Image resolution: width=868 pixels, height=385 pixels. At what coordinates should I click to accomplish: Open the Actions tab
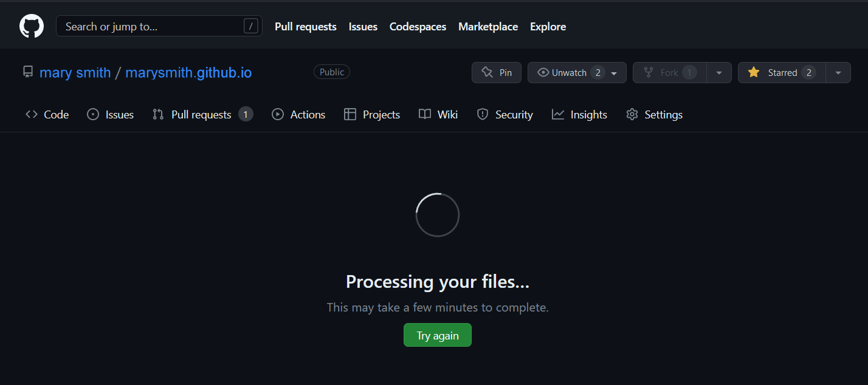point(298,115)
